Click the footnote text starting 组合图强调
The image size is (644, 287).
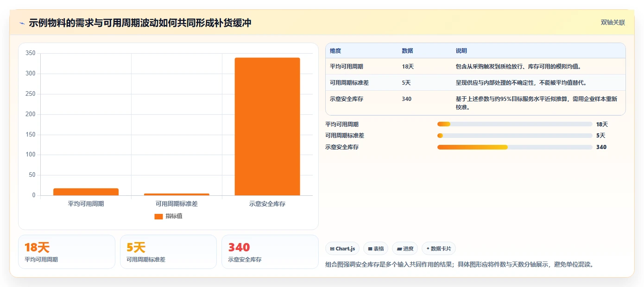pyautogui.click(x=460, y=265)
